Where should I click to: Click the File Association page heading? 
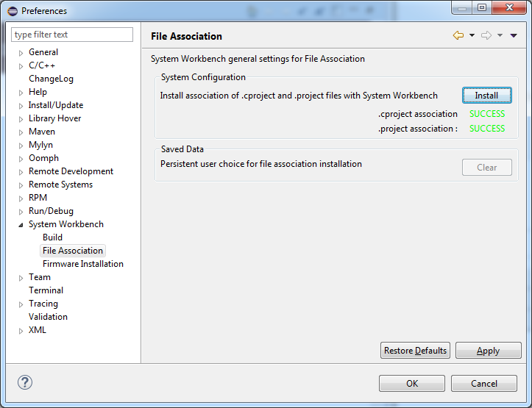(186, 36)
